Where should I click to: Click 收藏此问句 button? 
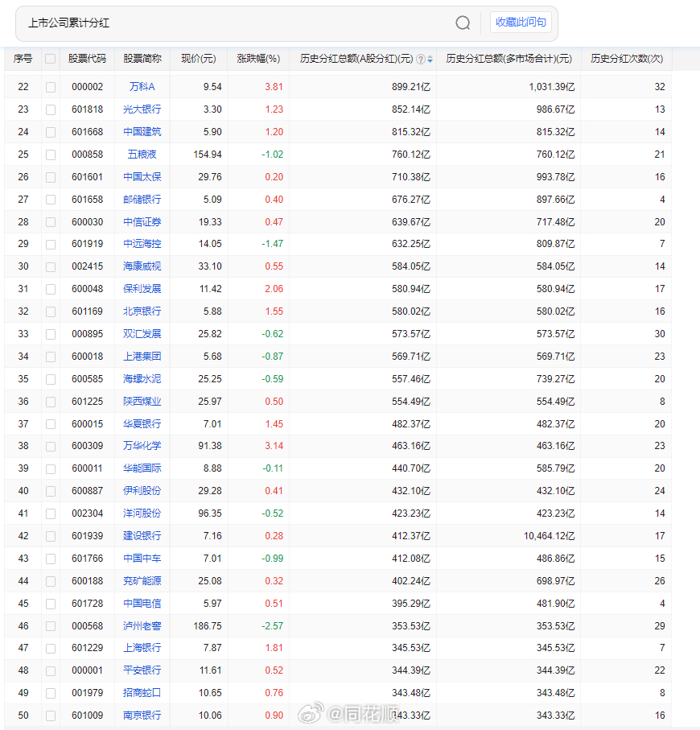[x=521, y=23]
